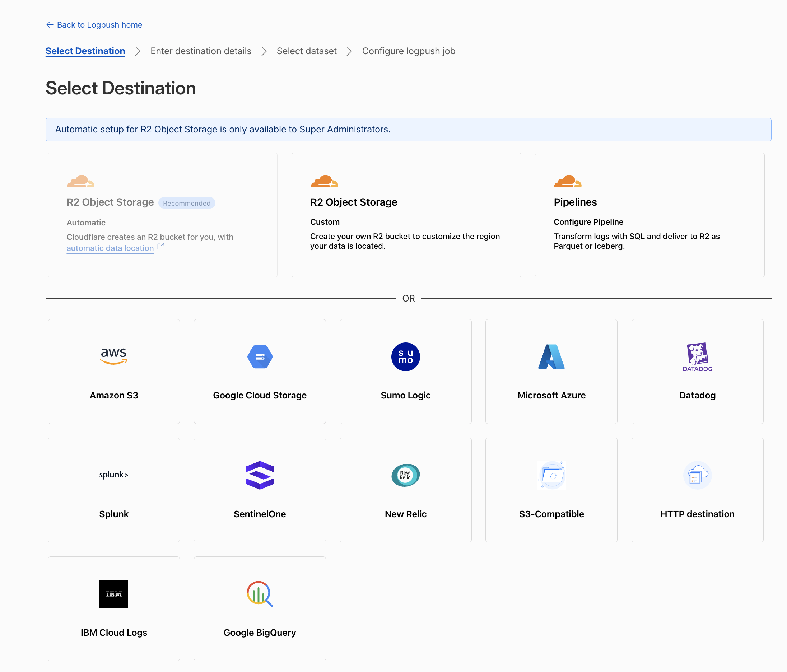
Task: Click chevron after Select dataset breadcrumb
Action: point(349,51)
